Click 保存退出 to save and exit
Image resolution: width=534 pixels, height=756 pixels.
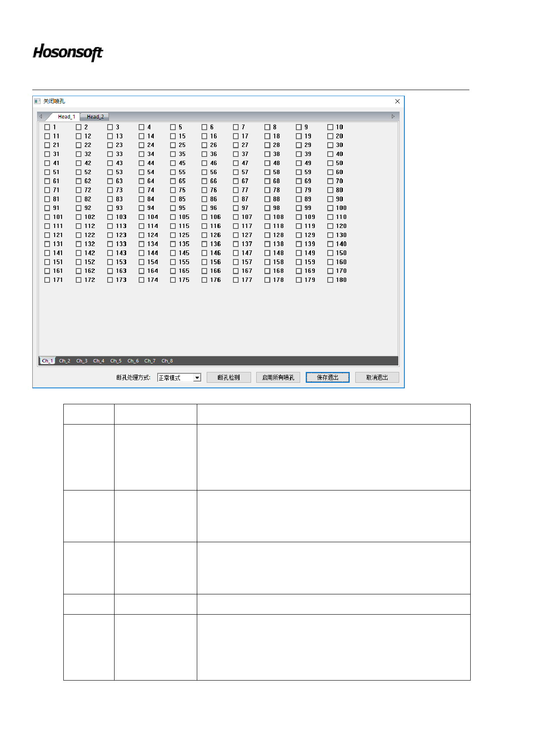coord(327,378)
